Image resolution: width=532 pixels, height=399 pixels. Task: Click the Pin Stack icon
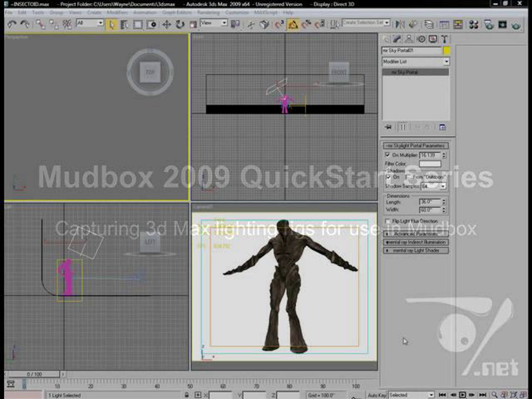coord(388,127)
